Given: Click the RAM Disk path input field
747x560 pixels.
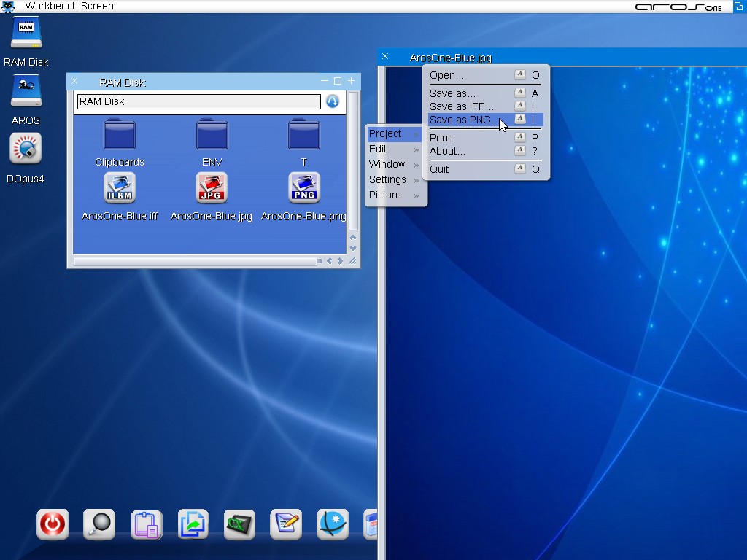Looking at the screenshot, I should coord(198,102).
